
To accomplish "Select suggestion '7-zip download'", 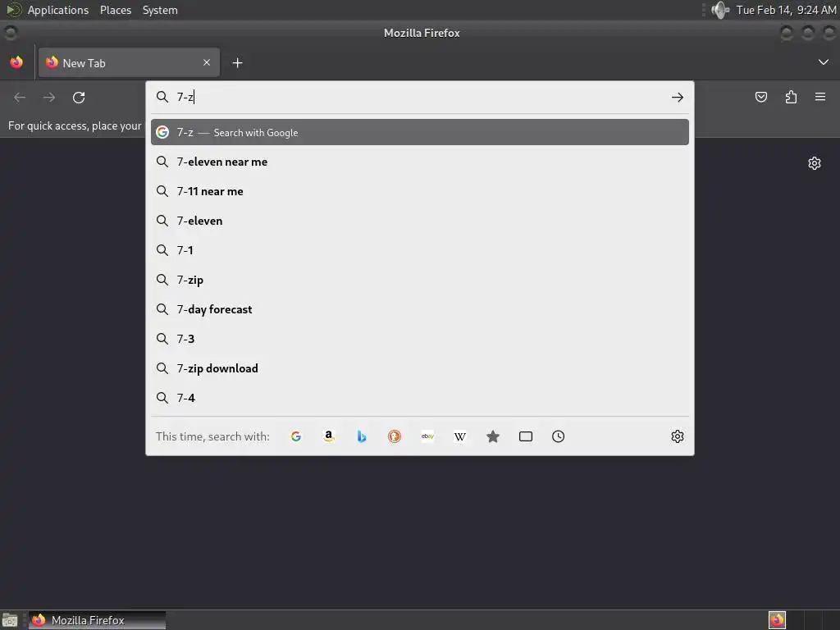I will [x=420, y=368].
